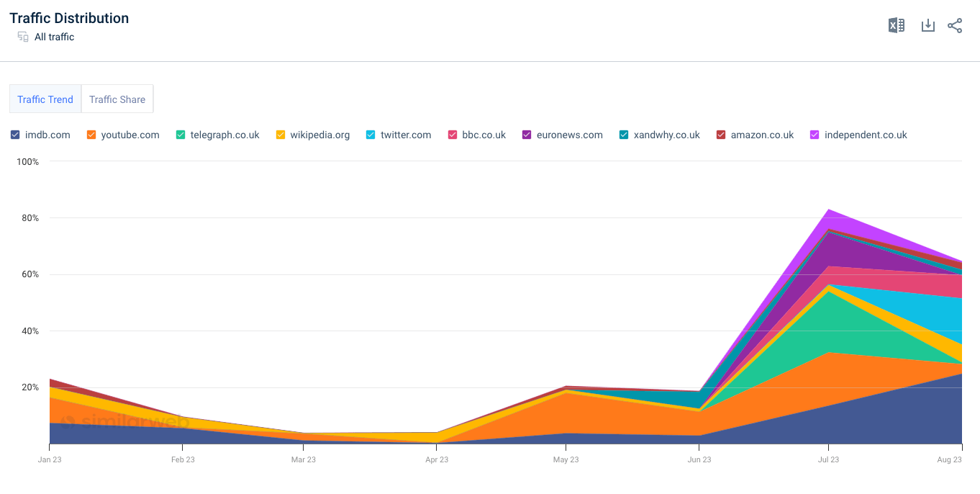
Task: Open the share options icon
Action: (955, 24)
